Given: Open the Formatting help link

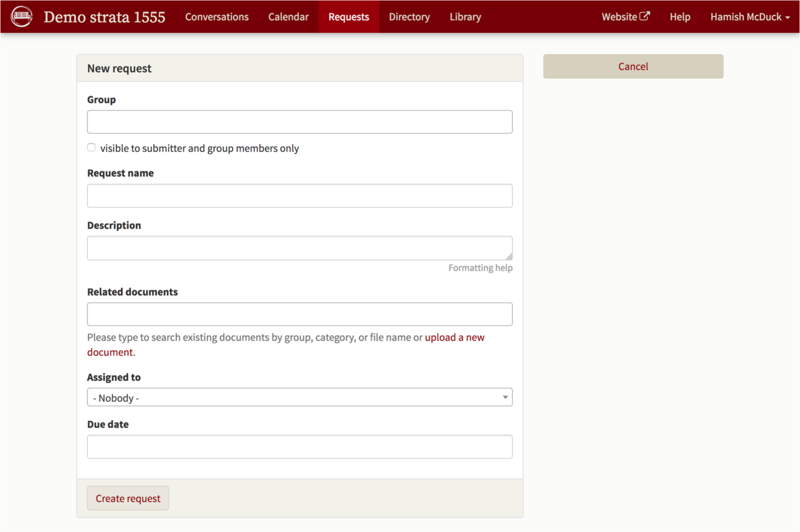Looking at the screenshot, I should tap(480, 267).
